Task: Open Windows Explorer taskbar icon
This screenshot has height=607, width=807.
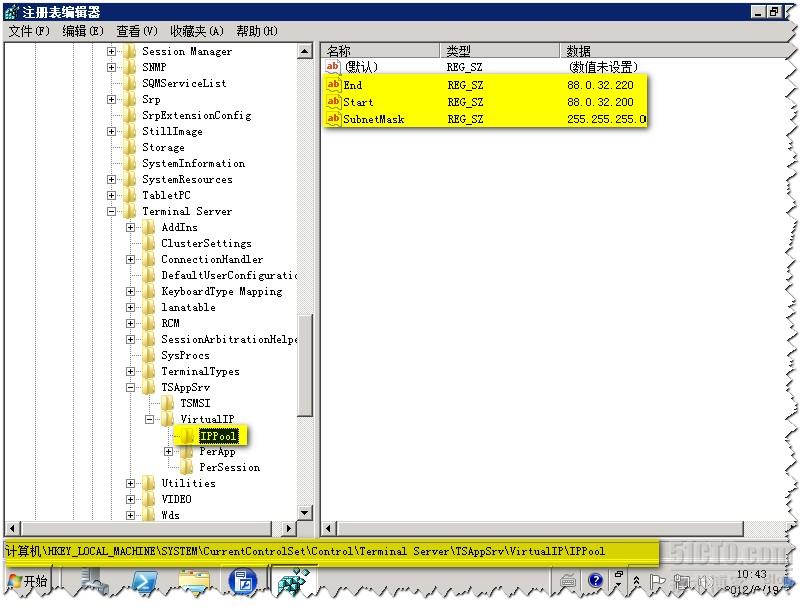Action: click(195, 583)
